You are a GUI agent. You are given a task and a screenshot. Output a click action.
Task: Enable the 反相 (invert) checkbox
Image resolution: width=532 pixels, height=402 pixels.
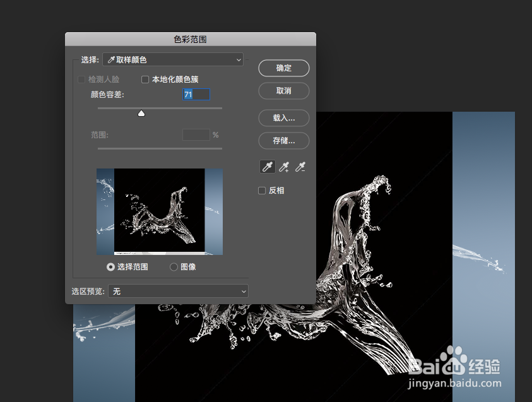pyautogui.click(x=261, y=190)
